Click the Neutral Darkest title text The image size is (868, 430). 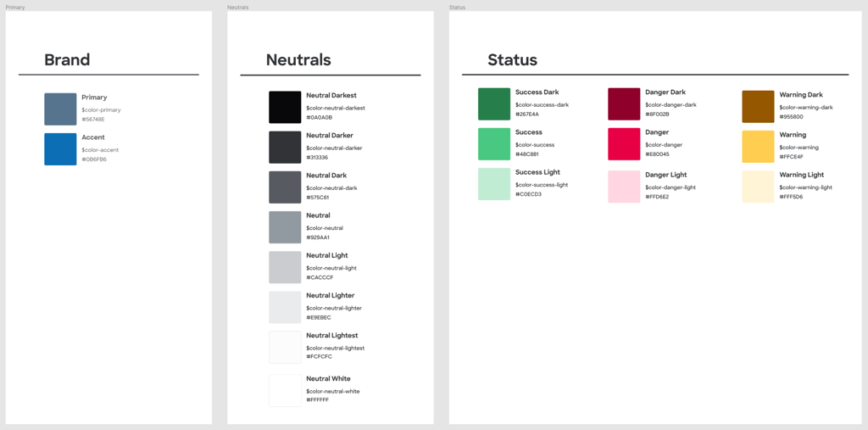tap(331, 95)
